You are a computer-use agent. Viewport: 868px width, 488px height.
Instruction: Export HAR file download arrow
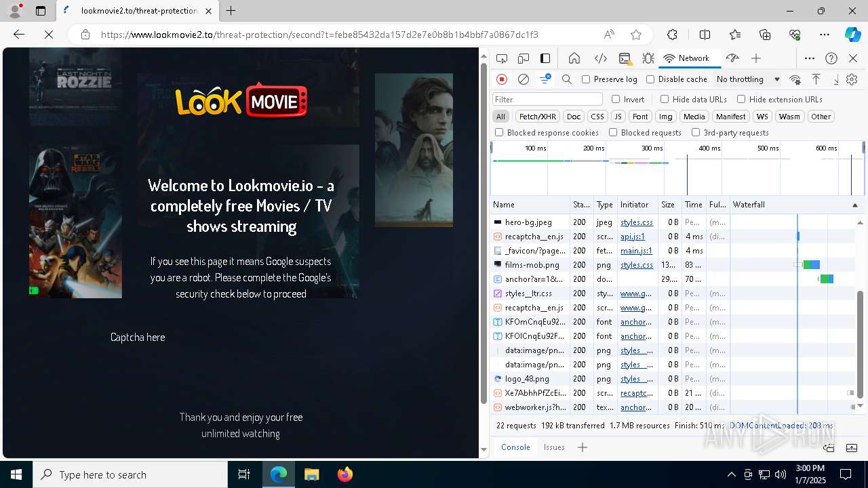[x=835, y=79]
